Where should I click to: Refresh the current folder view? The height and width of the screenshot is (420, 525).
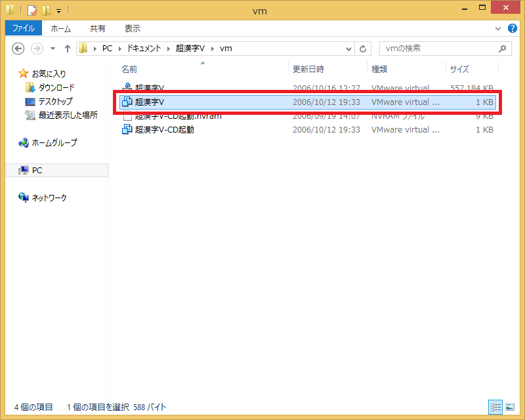pos(364,49)
